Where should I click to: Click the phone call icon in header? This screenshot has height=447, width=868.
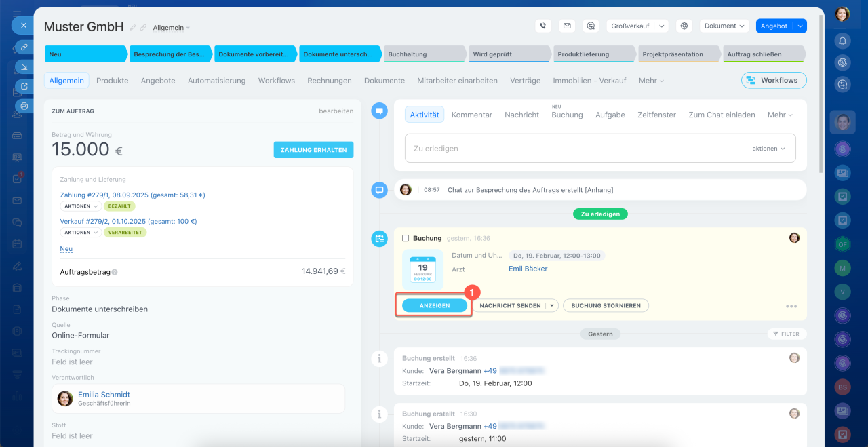[542, 26]
